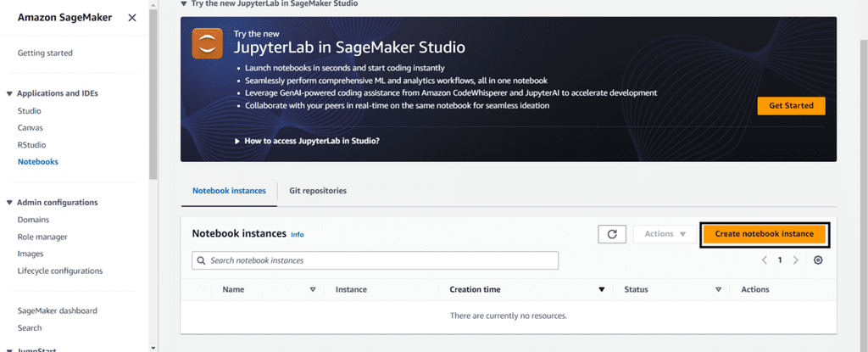Open the Info link beside Notebook instances
This screenshot has width=868, height=352.
(x=298, y=235)
